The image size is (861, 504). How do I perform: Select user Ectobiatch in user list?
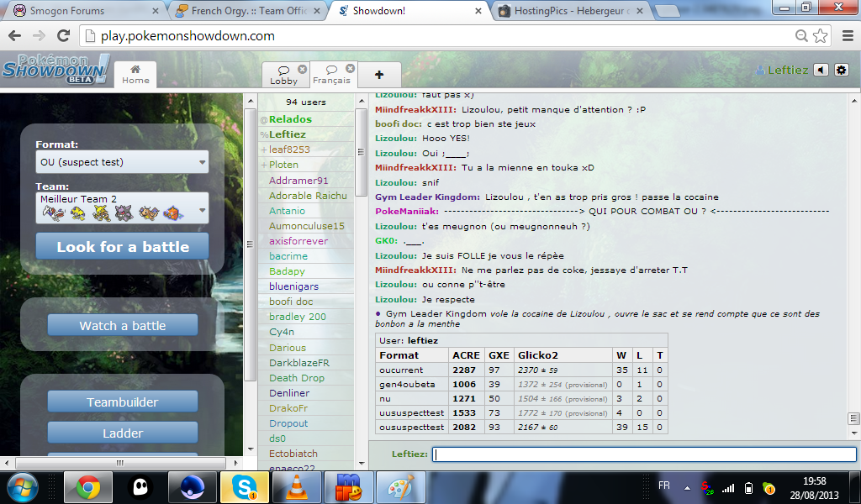click(x=293, y=454)
